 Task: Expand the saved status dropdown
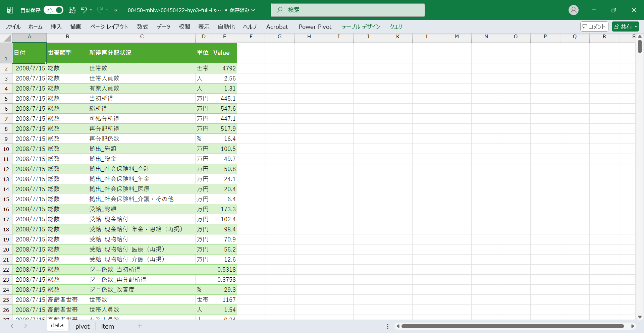[x=253, y=10]
